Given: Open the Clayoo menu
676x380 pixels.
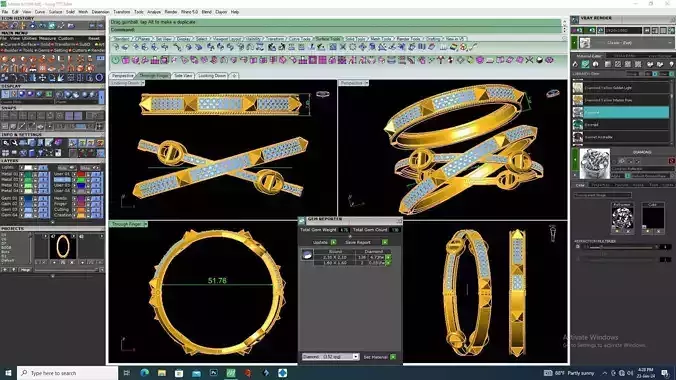Looking at the screenshot, I should tap(221, 12).
